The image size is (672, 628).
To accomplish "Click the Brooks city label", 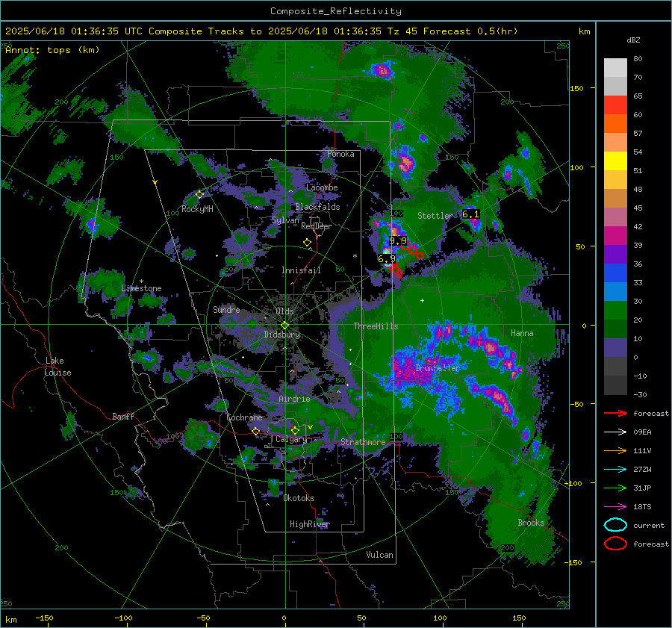I will (x=531, y=523).
